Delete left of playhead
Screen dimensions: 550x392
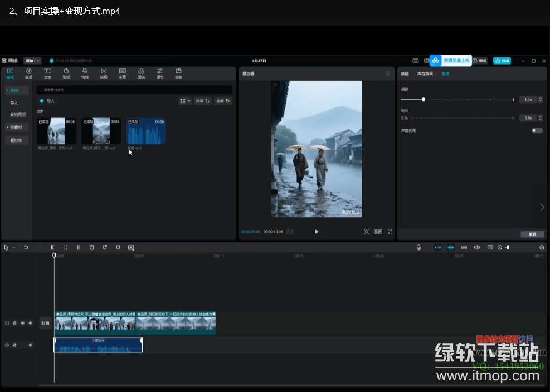65,248
